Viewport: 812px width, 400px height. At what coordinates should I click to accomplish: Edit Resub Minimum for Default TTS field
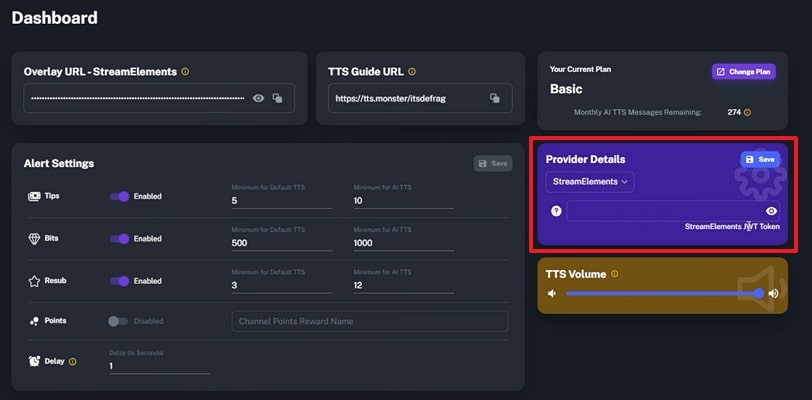(x=282, y=285)
